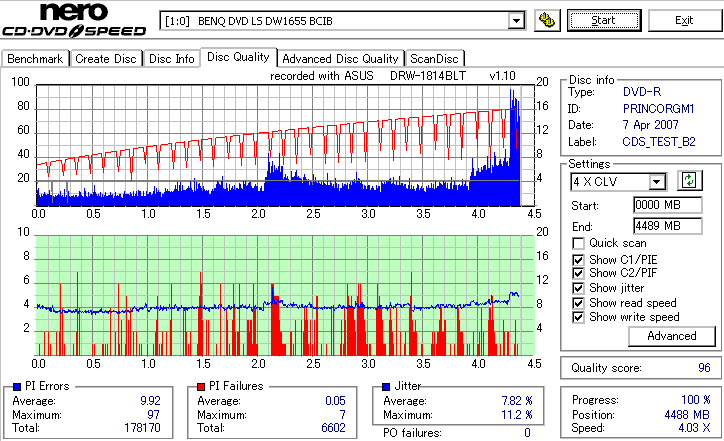Select the Disc Quality tab
The image size is (724, 441).
pos(238,57)
